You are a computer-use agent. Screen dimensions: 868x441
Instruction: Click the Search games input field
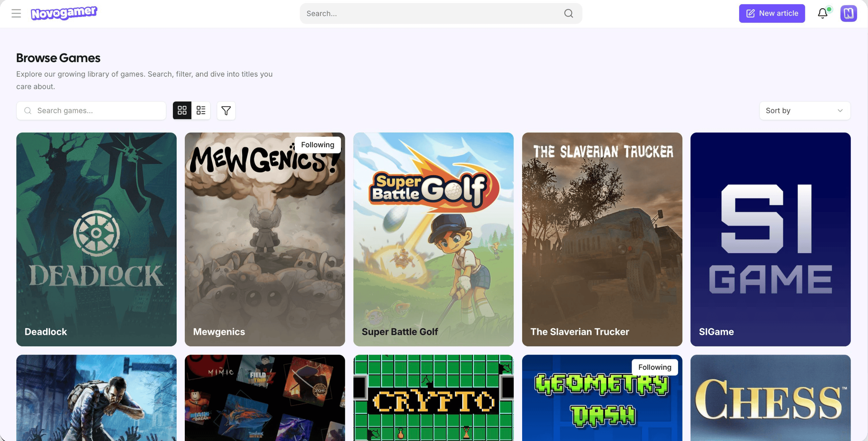point(91,111)
